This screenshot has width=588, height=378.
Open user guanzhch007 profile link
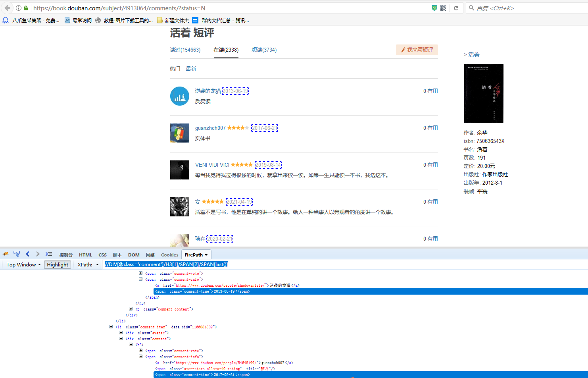[210, 128]
